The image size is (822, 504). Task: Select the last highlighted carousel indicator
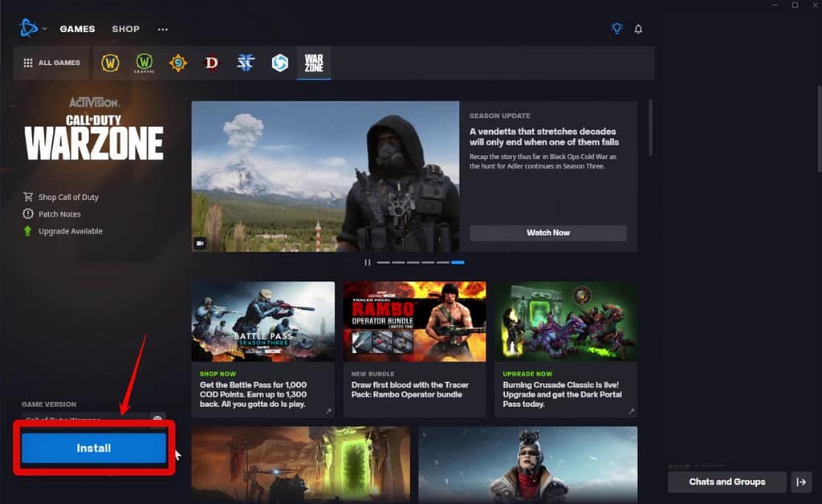pyautogui.click(x=458, y=262)
